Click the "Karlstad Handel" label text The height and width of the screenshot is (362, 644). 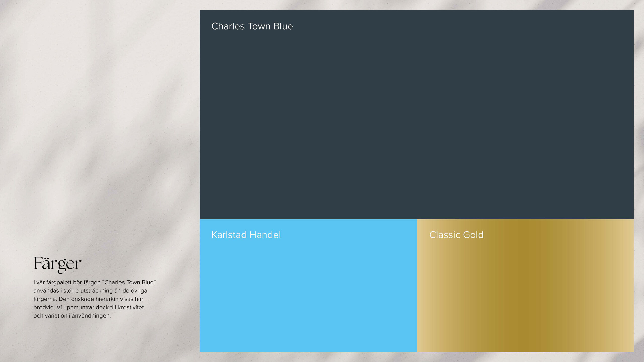click(246, 235)
